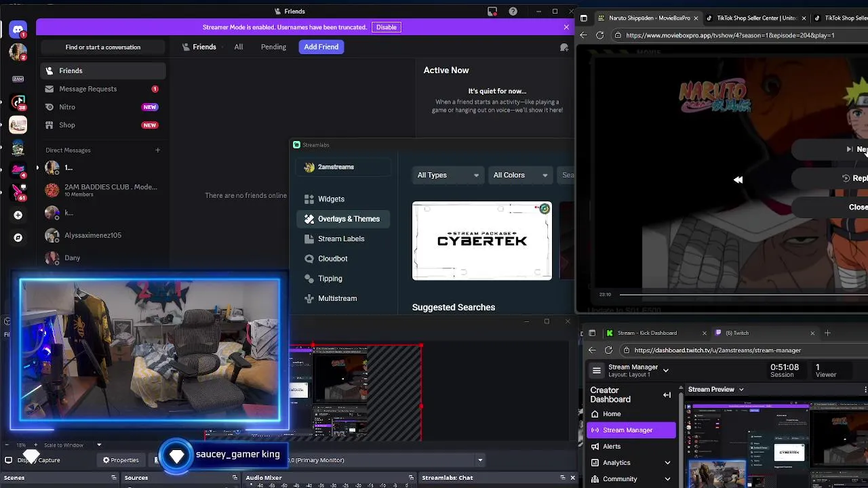This screenshot has height=488, width=868.
Task: Create a new DM with plus icon
Action: (x=157, y=150)
